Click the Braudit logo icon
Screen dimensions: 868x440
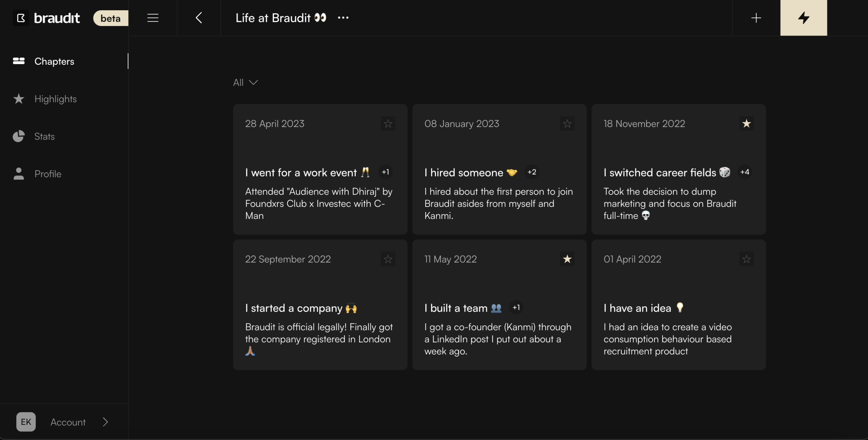(x=21, y=18)
